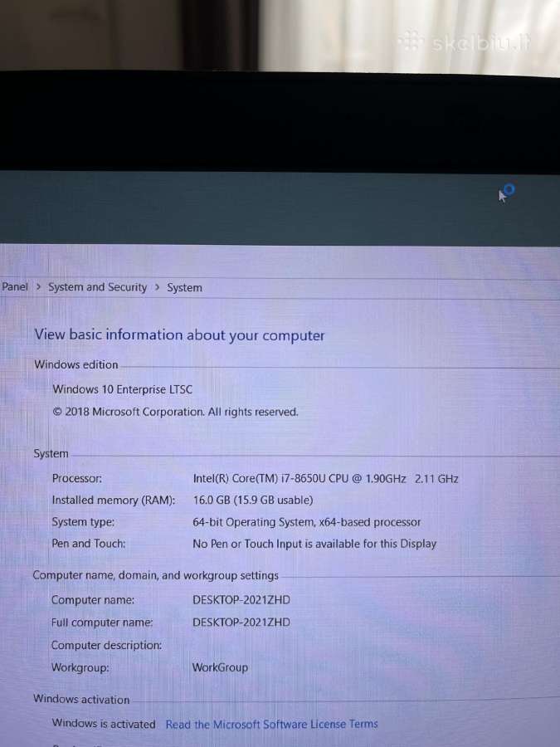The height and width of the screenshot is (747, 560).
Task: Click the View basic information heading
Action: pyautogui.click(x=179, y=335)
